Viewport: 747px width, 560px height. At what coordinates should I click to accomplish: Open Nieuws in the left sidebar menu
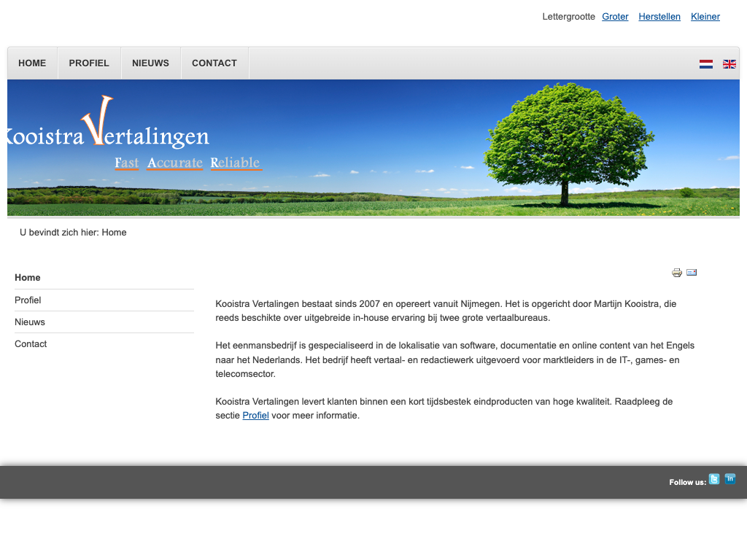[30, 322]
